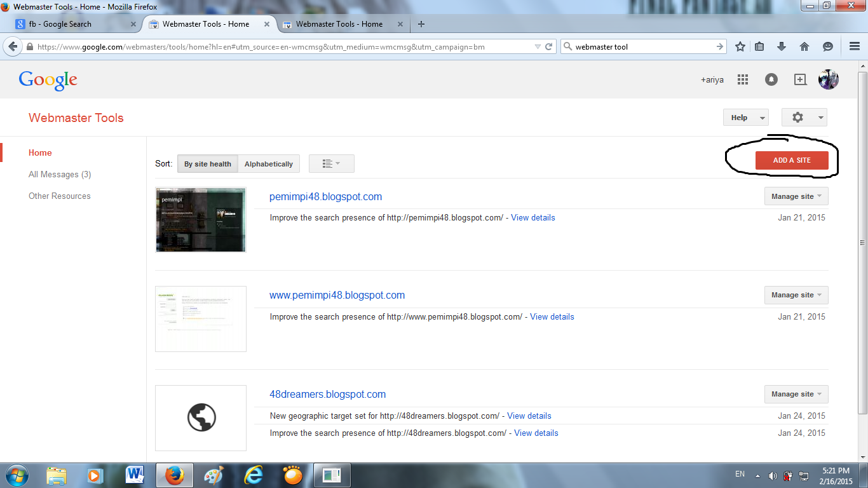Sort sites alphabetically

tap(269, 164)
